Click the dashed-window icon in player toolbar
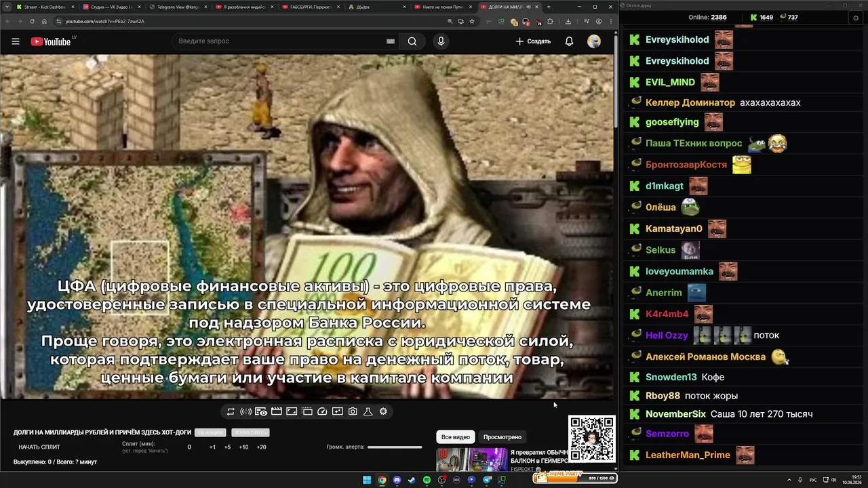Viewport: 868px width, 488px height. coord(307,411)
